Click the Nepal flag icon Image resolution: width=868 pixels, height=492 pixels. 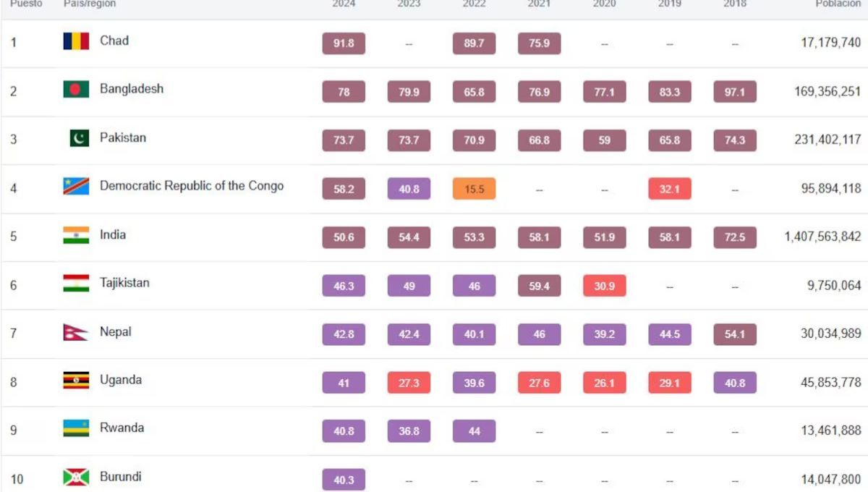pyautogui.click(x=75, y=333)
